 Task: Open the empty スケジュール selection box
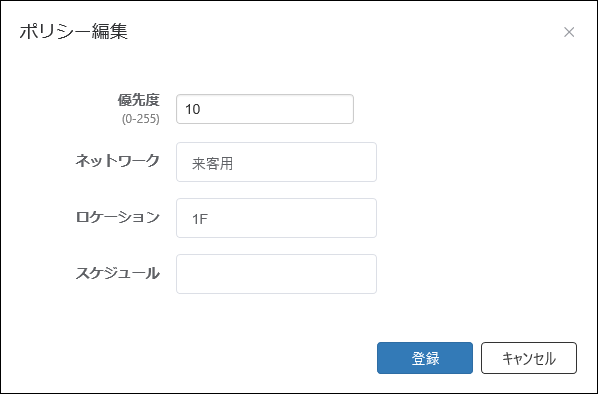click(x=276, y=274)
